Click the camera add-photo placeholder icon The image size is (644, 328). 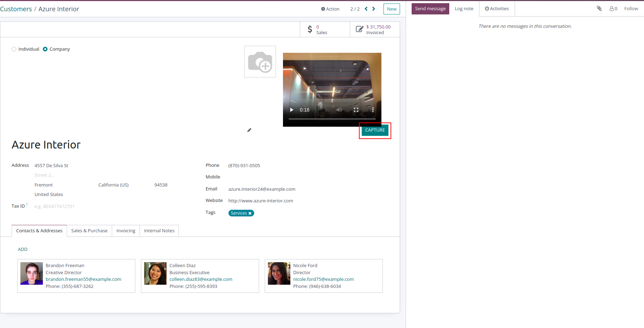click(260, 62)
